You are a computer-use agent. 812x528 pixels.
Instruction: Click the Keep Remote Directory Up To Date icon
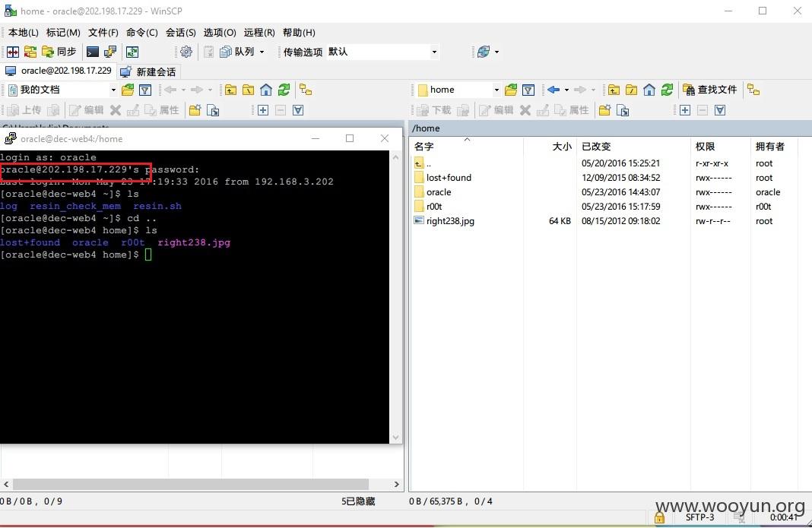point(132,52)
